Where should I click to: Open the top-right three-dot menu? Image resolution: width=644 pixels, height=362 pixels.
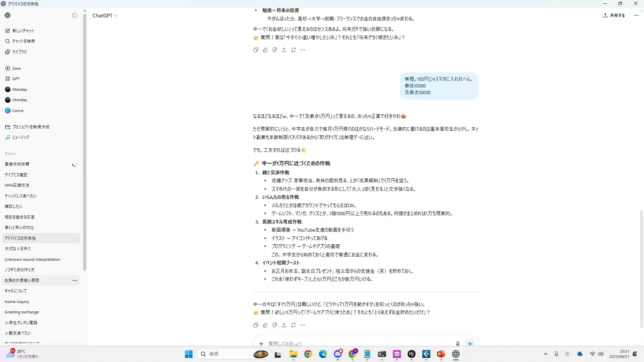click(636, 15)
